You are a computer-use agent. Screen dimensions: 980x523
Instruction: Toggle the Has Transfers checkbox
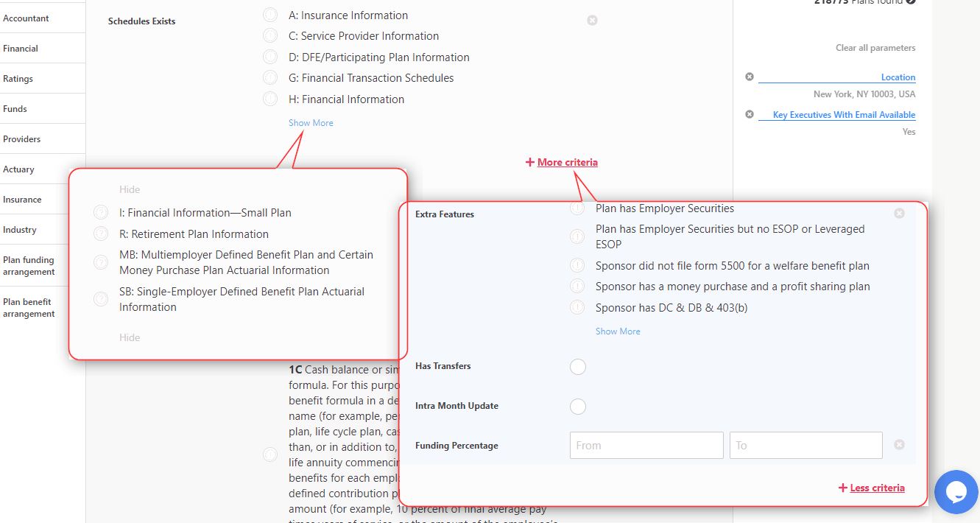pos(578,366)
